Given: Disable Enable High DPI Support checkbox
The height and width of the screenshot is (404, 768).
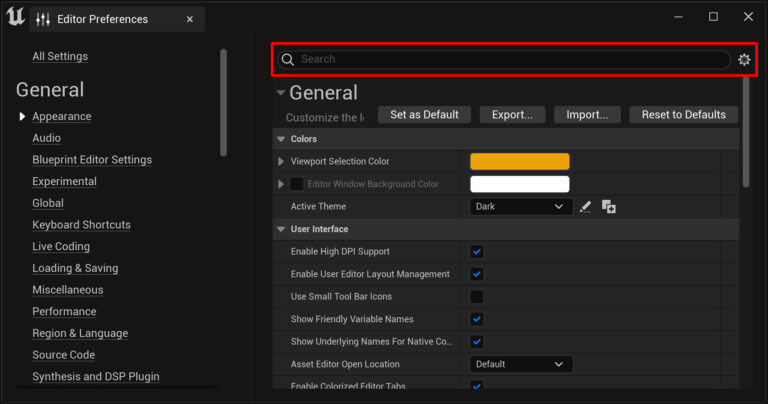Looking at the screenshot, I should pos(477,252).
